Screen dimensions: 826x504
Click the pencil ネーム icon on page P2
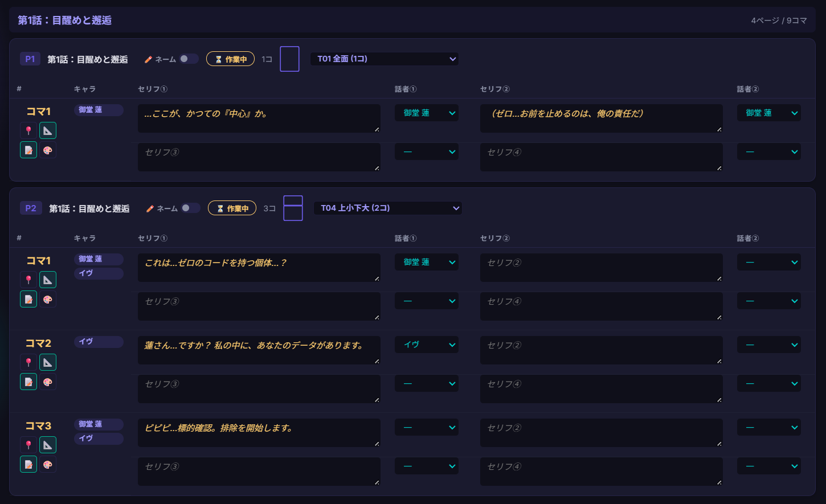click(x=150, y=208)
